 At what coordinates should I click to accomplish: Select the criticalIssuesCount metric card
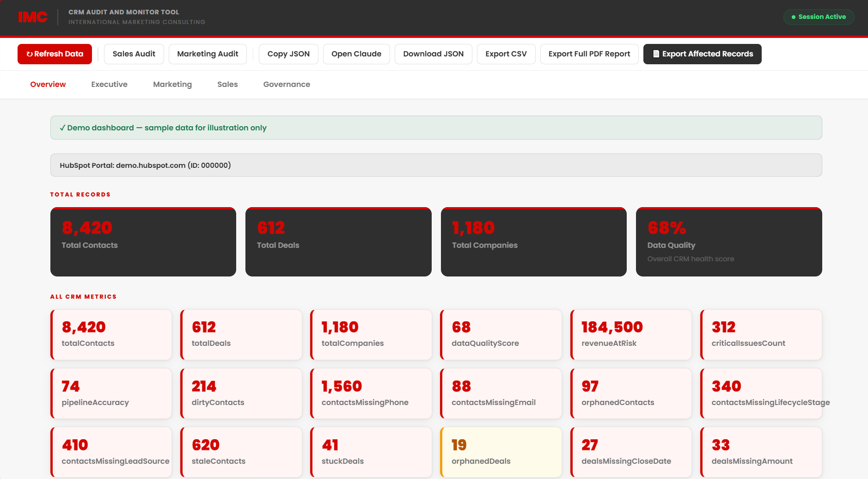click(x=761, y=335)
